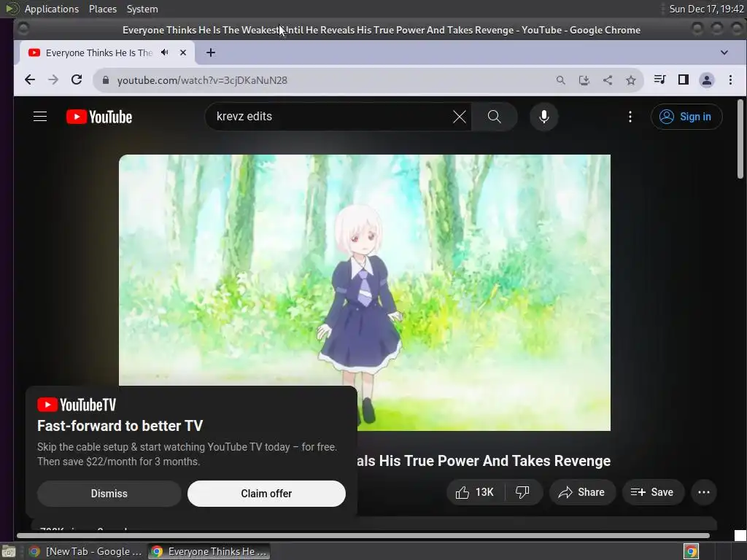The image size is (747, 560).
Task: Click the video title text
Action: click(x=484, y=461)
